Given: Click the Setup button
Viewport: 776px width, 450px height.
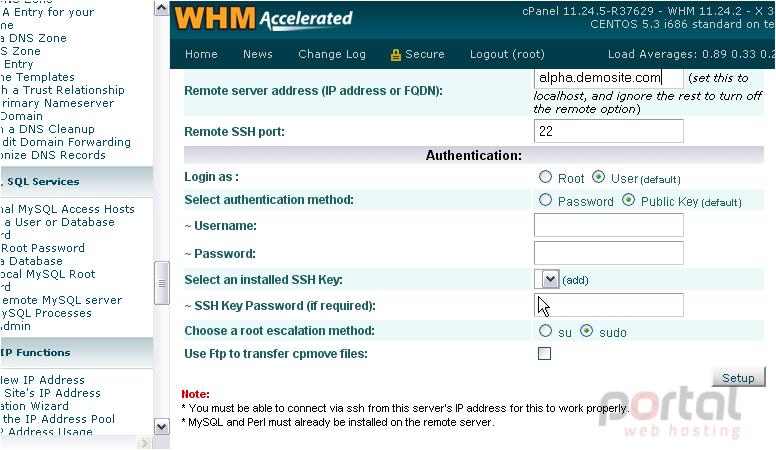Looking at the screenshot, I should click(738, 377).
